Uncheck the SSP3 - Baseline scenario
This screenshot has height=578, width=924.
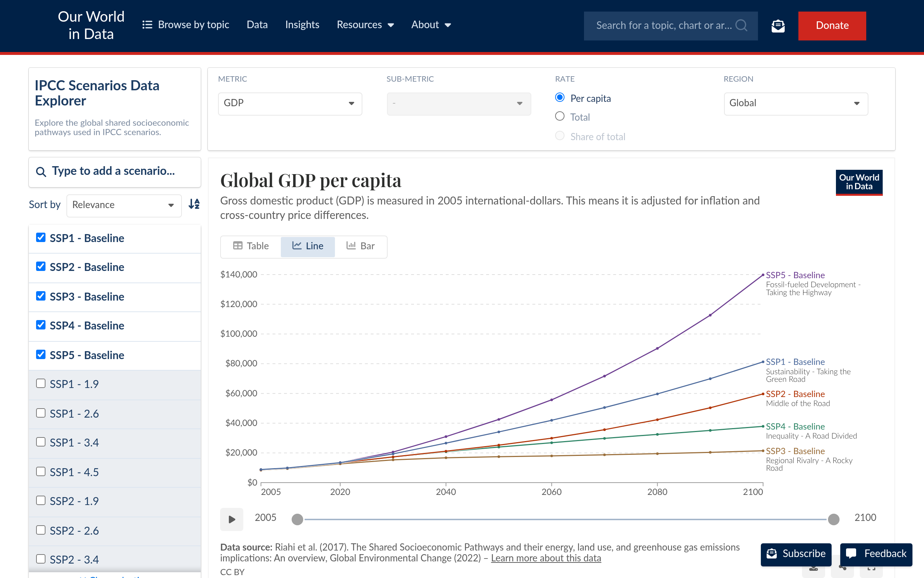coord(41,296)
